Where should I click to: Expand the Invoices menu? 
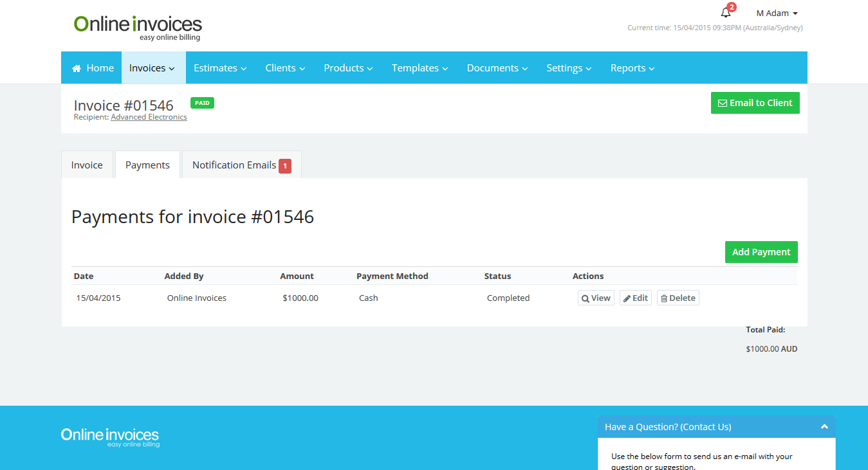click(152, 68)
